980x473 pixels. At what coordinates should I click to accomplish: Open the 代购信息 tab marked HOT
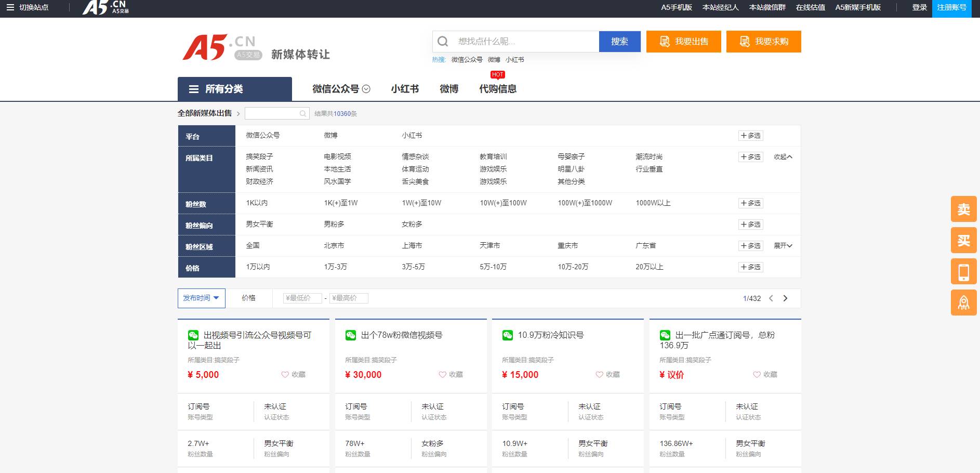click(x=497, y=89)
